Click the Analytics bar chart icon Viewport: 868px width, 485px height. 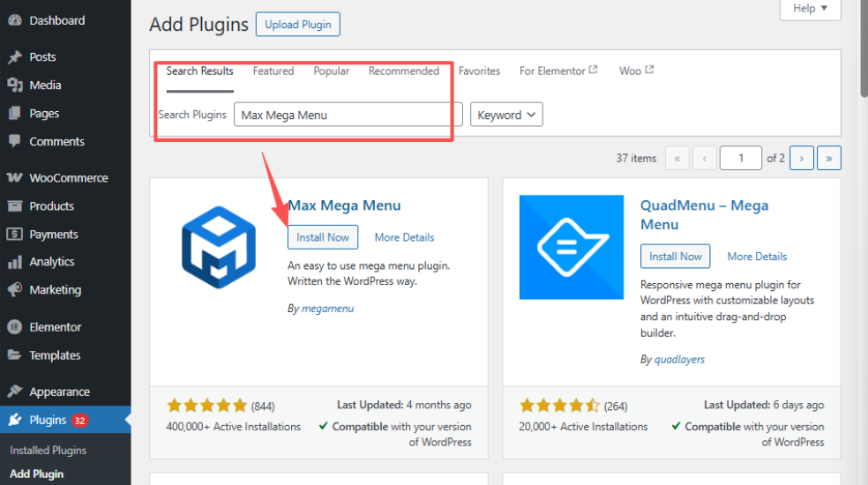coord(15,262)
